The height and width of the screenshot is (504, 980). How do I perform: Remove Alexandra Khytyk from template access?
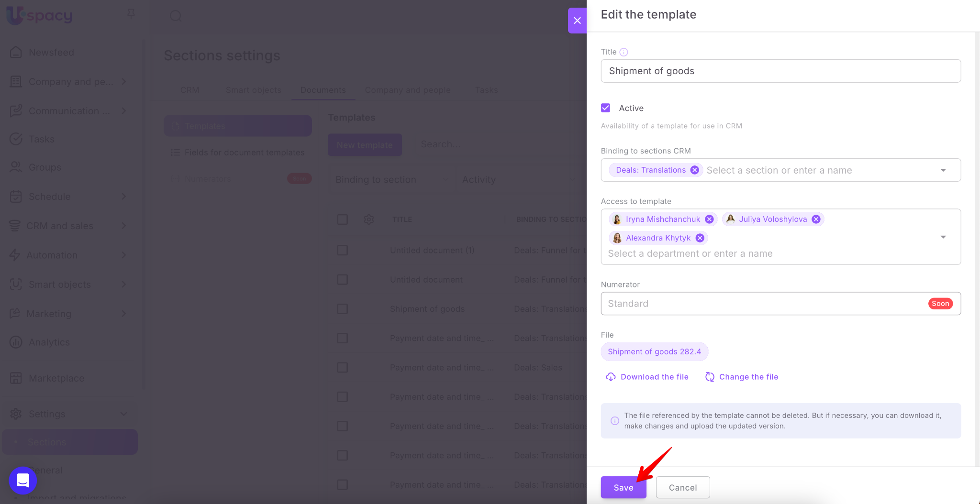700,238
